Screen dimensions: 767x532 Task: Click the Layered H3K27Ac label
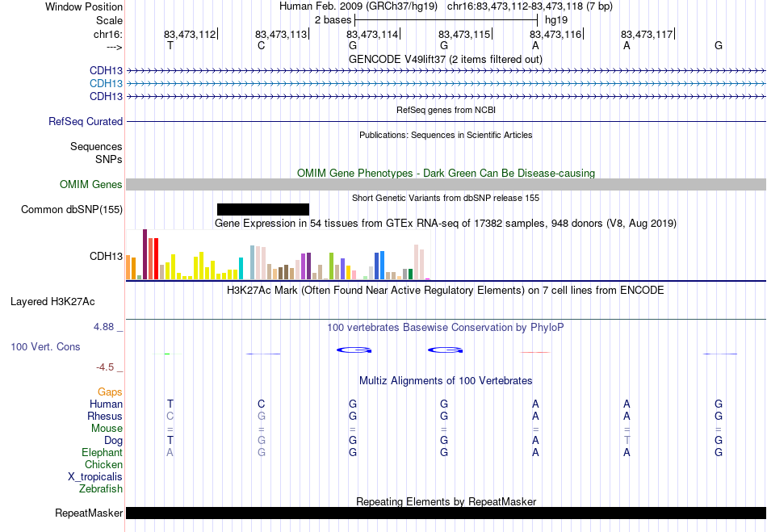point(52,302)
